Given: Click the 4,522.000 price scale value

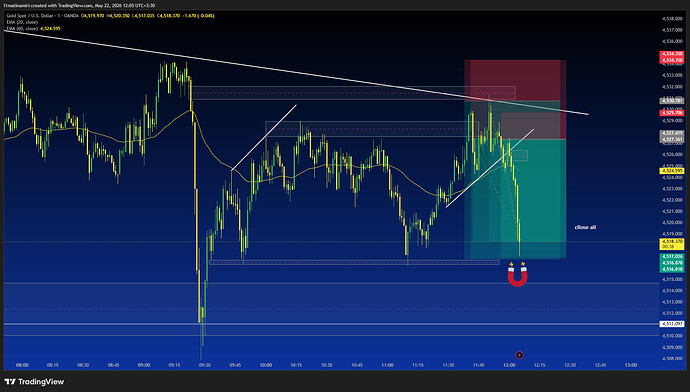Looking at the screenshot, I should click(x=672, y=200).
